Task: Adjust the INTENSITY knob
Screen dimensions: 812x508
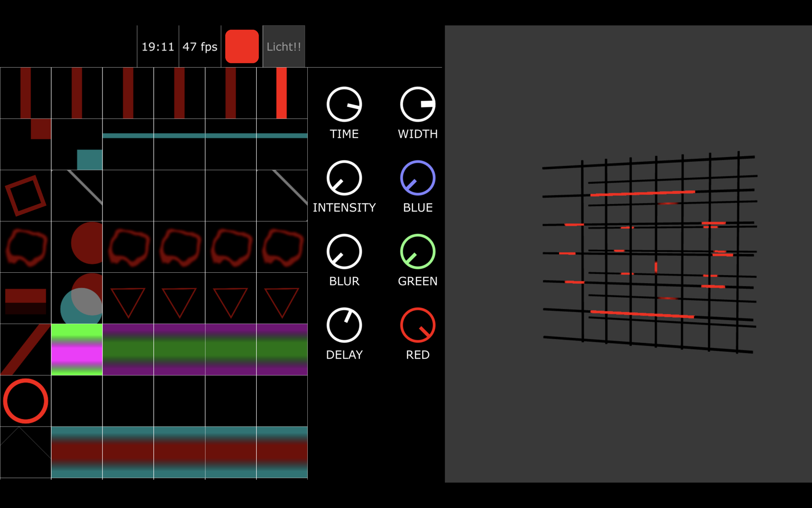Action: [x=344, y=178]
